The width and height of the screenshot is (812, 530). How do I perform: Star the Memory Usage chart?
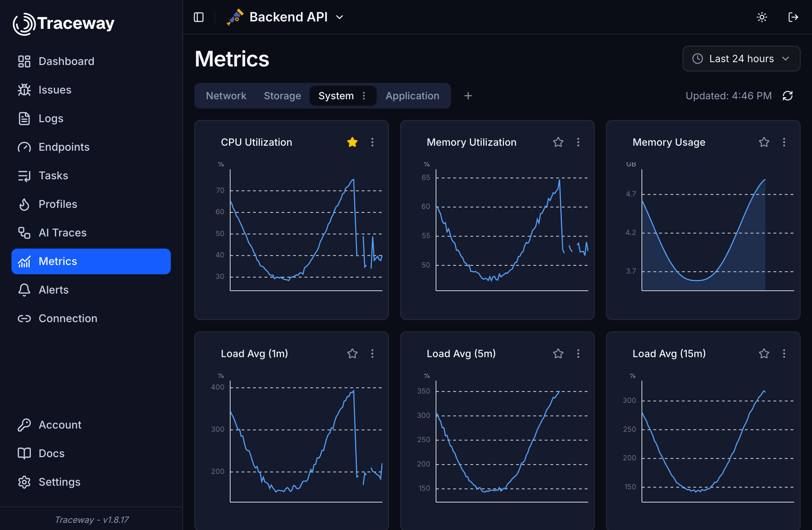764,142
